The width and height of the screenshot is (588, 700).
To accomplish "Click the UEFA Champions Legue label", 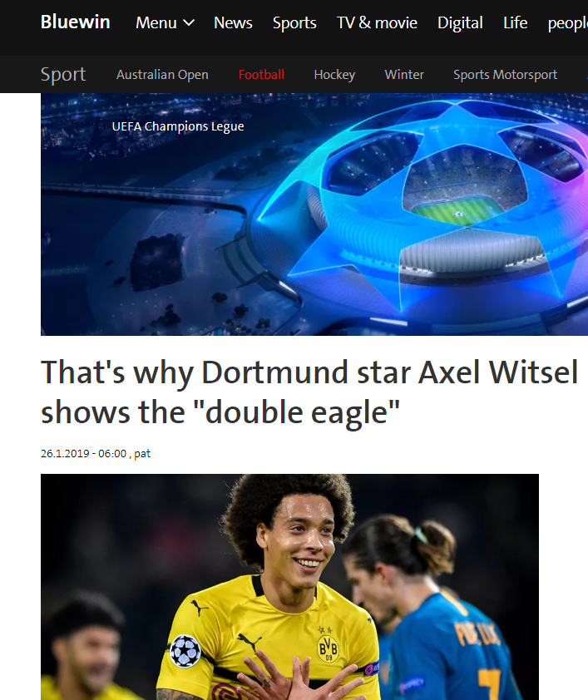I will click(x=178, y=126).
